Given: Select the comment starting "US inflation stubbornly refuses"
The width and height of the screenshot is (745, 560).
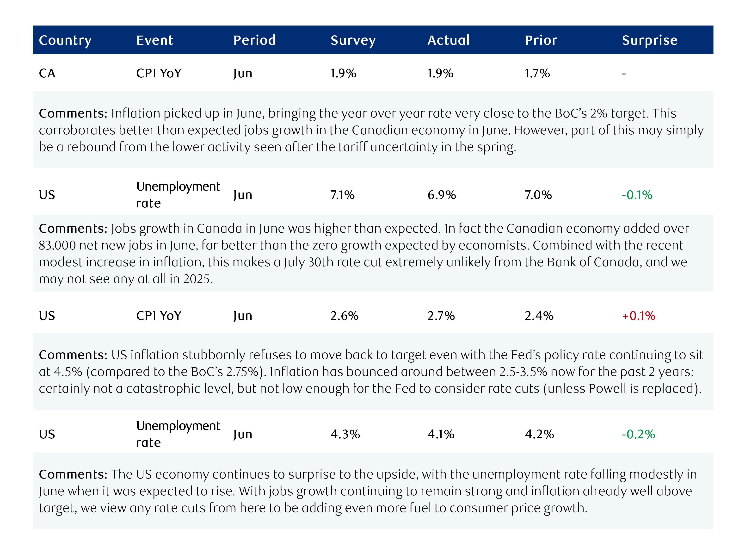Looking at the screenshot, I should click(370, 372).
